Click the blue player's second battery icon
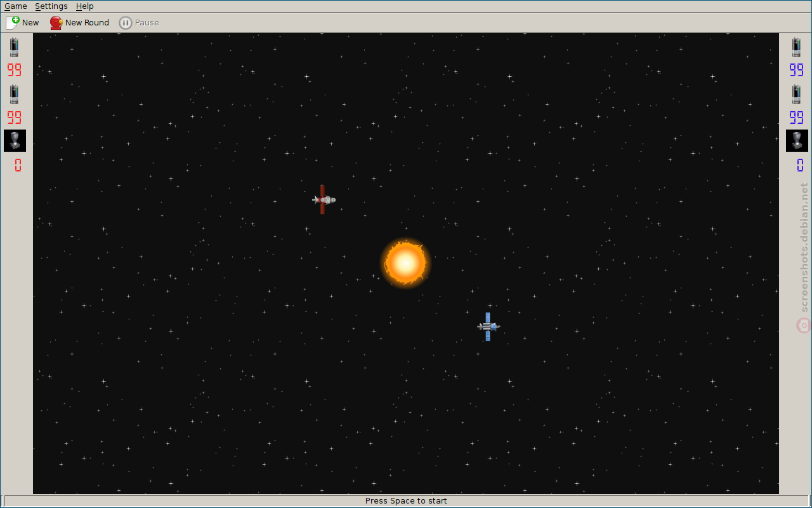 (x=796, y=94)
